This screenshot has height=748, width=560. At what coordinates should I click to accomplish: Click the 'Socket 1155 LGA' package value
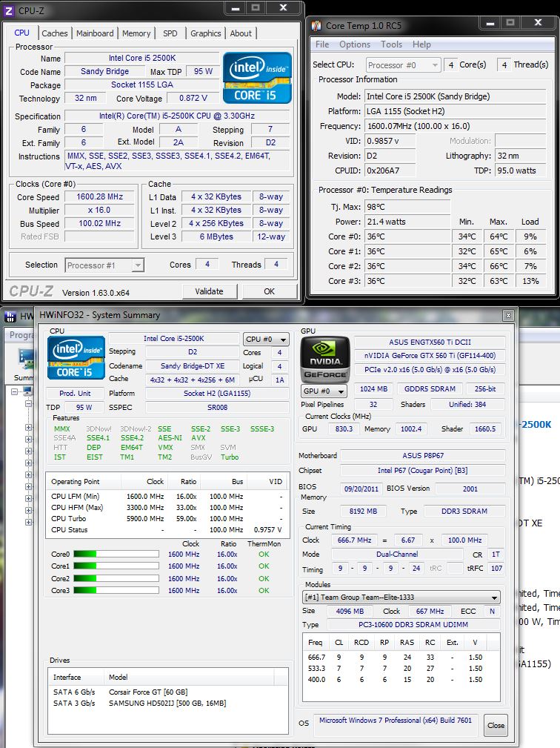point(142,85)
